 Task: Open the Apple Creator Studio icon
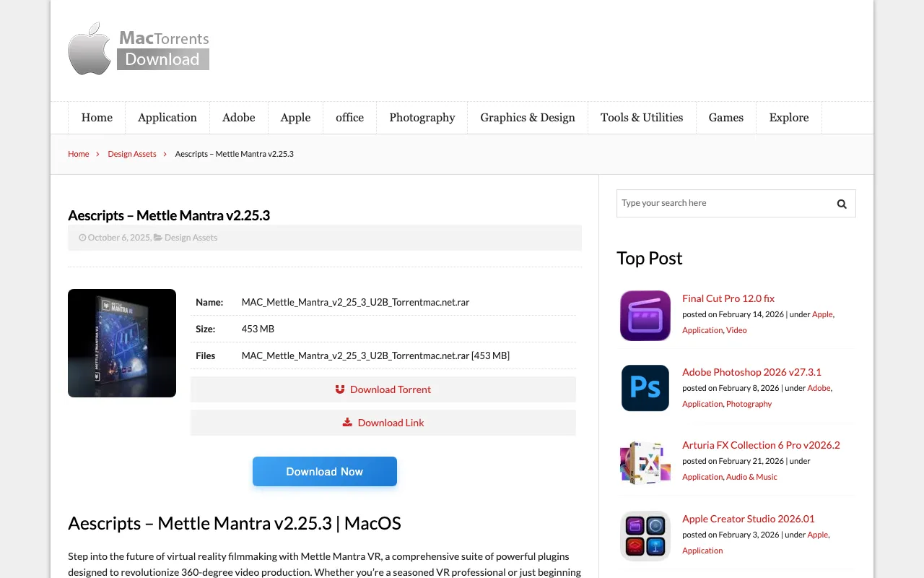pos(645,535)
